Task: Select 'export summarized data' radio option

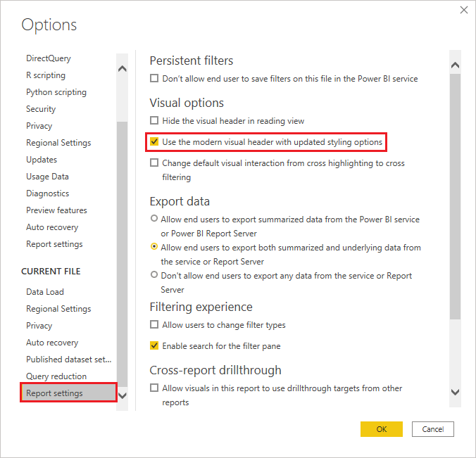Action: pyautogui.click(x=154, y=218)
